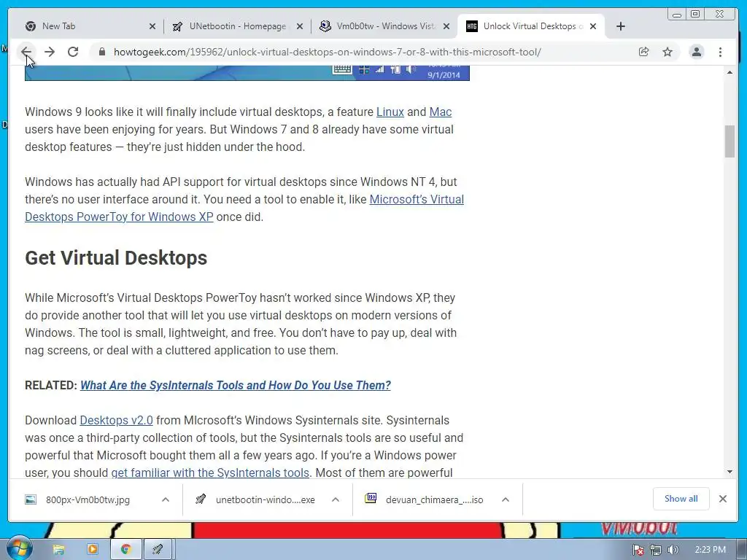Click the page scrollbar down arrow
The height and width of the screenshot is (560, 747).
(x=729, y=472)
